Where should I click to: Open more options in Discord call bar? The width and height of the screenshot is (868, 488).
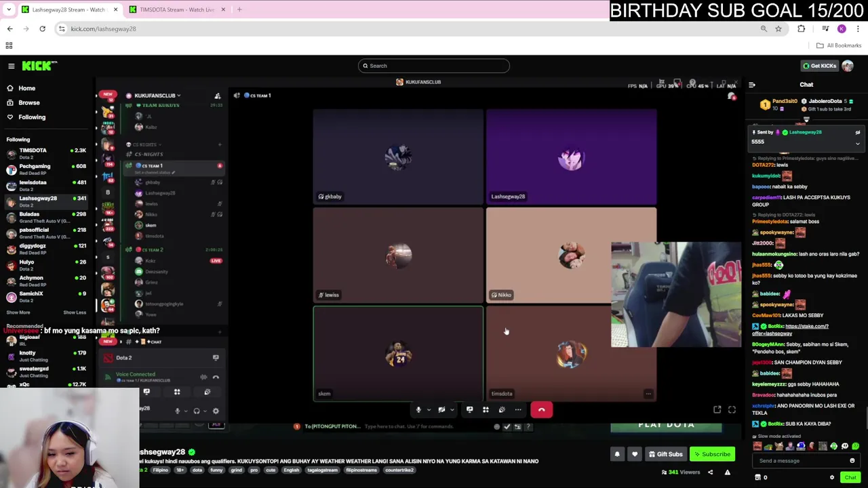point(518,409)
